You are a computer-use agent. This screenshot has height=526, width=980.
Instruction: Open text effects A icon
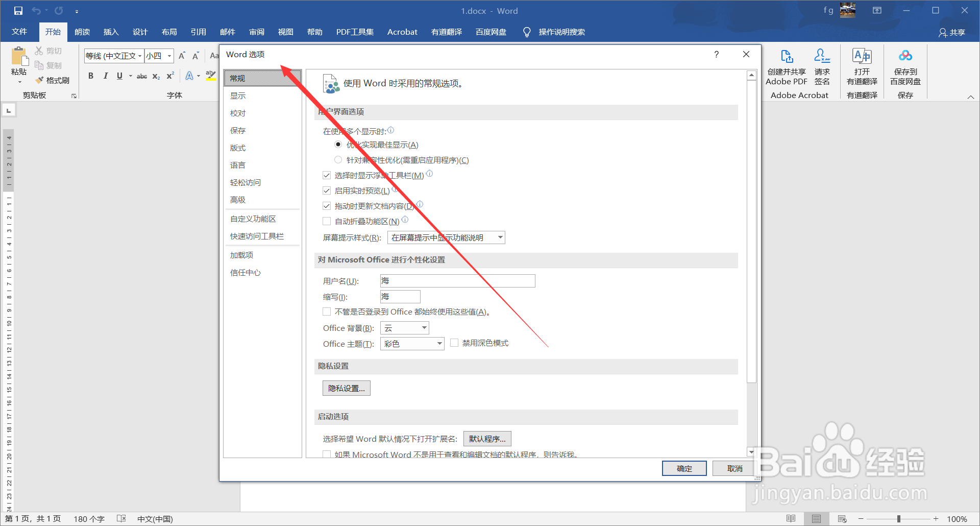click(189, 76)
